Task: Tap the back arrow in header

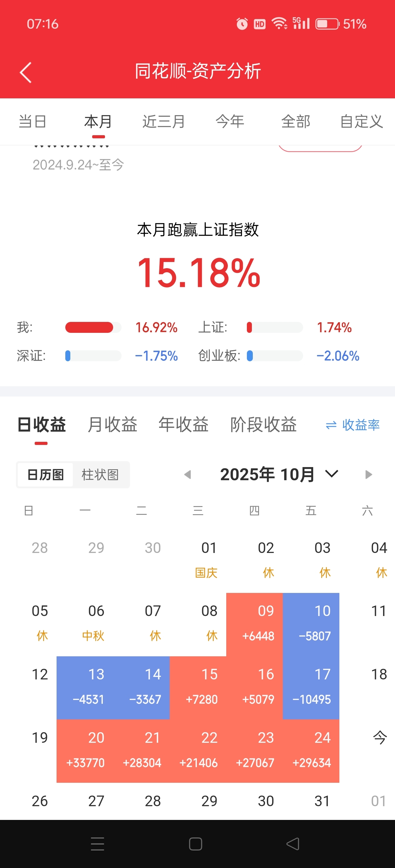Action: (26, 72)
